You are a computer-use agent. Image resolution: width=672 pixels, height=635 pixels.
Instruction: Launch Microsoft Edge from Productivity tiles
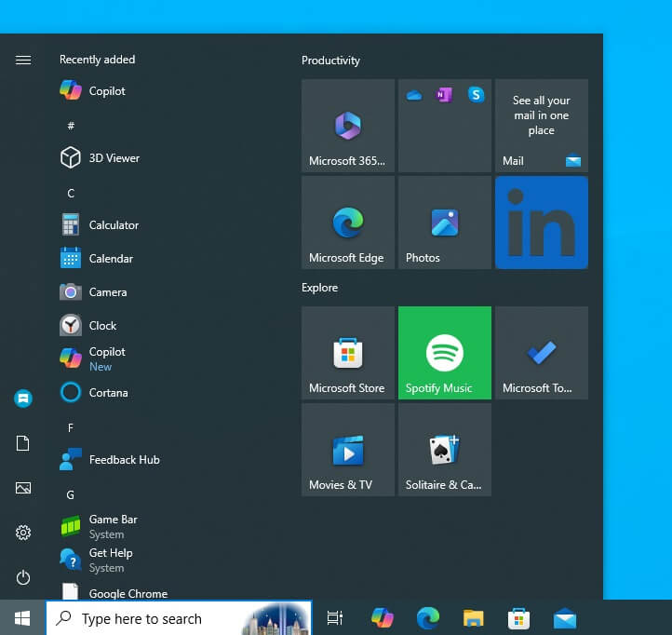click(347, 223)
